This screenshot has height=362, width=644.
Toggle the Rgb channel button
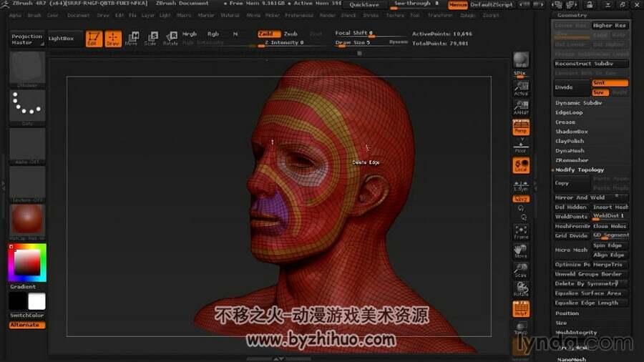click(x=213, y=34)
